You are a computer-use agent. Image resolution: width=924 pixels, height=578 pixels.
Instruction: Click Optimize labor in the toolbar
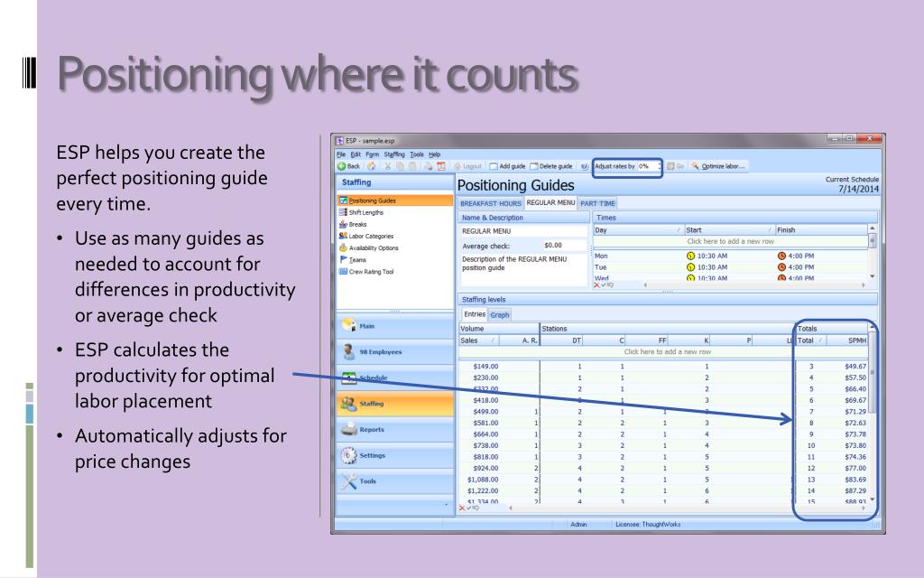718,166
